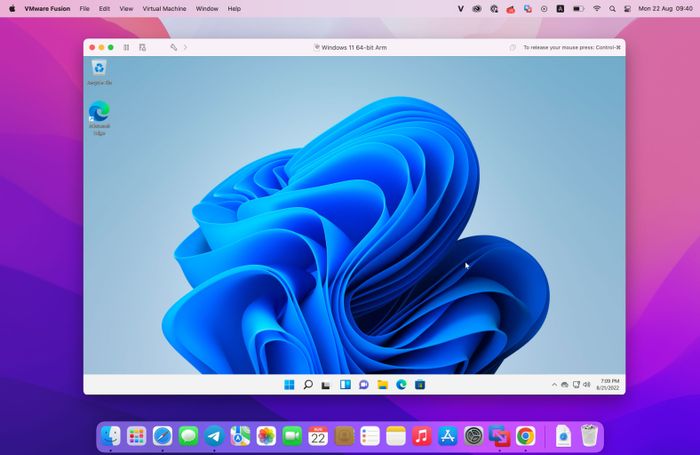700x455 pixels.
Task: Open the Windows clock showing 7:09 PM
Action: tap(608, 384)
